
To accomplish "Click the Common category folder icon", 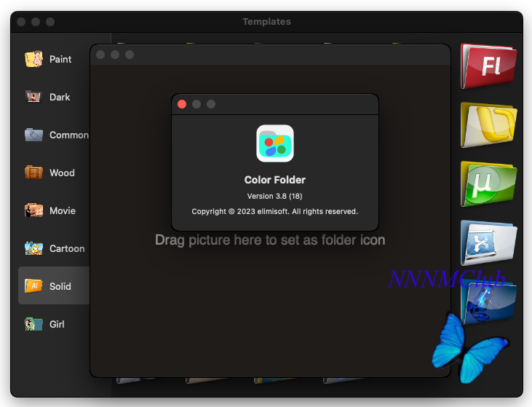I will (33, 135).
